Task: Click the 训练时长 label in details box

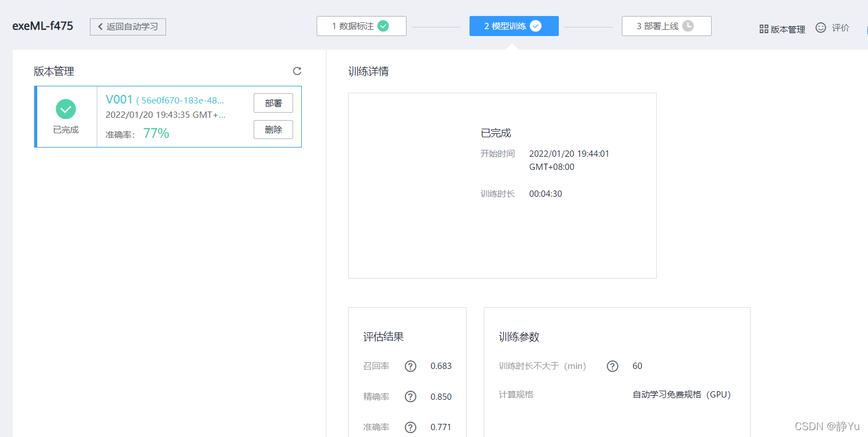Action: click(x=498, y=194)
